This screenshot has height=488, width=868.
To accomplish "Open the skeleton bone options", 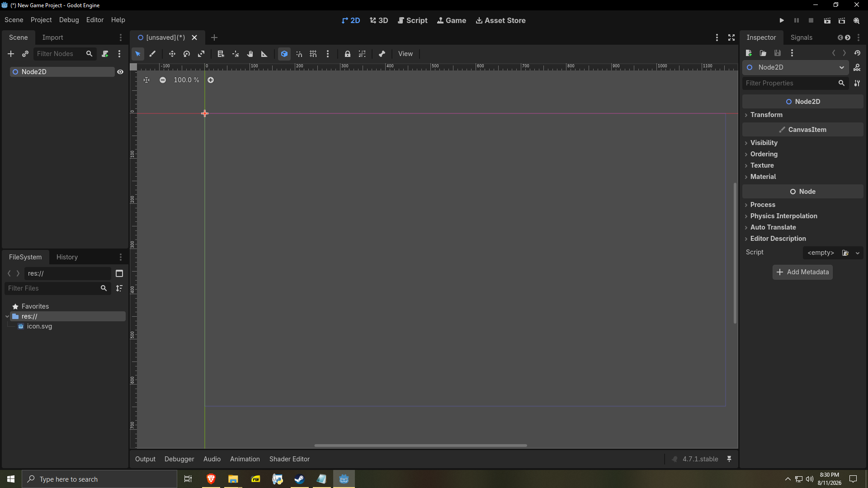I will coord(382,54).
